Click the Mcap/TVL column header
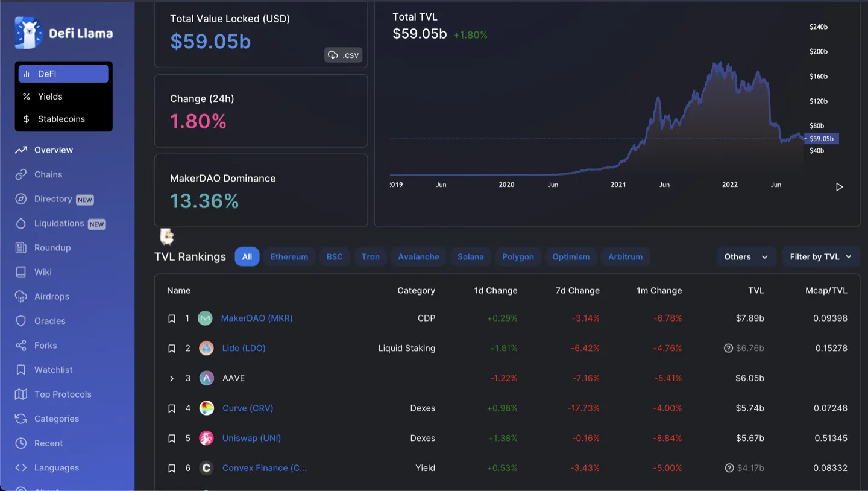868x491 pixels. (x=826, y=290)
